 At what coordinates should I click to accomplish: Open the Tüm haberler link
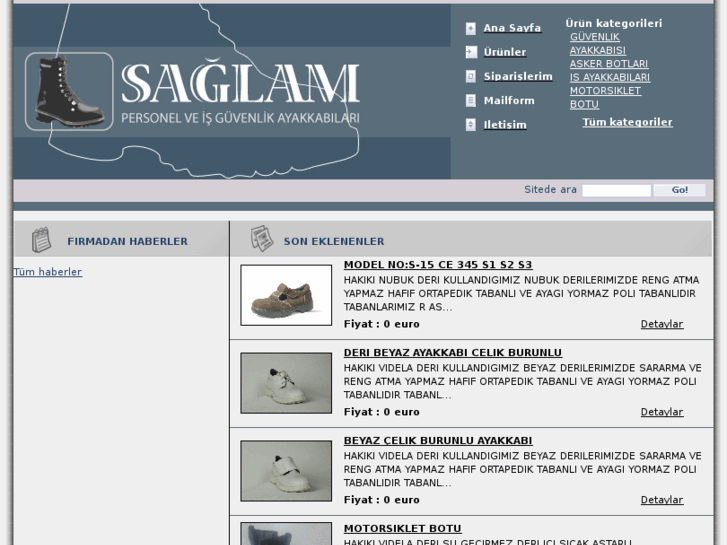[48, 272]
